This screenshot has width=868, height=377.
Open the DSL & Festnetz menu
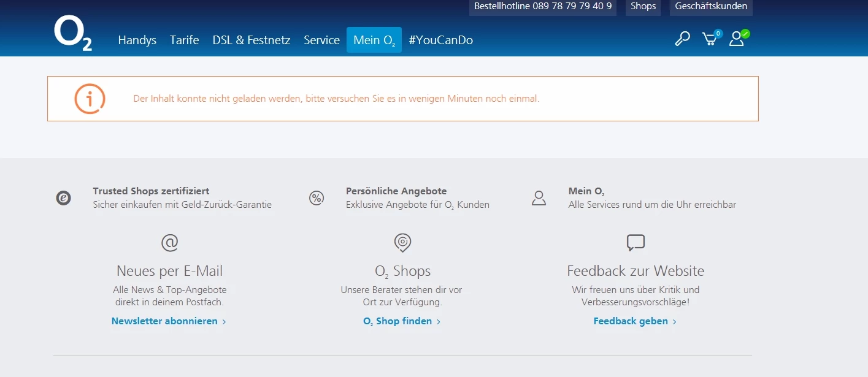click(252, 40)
